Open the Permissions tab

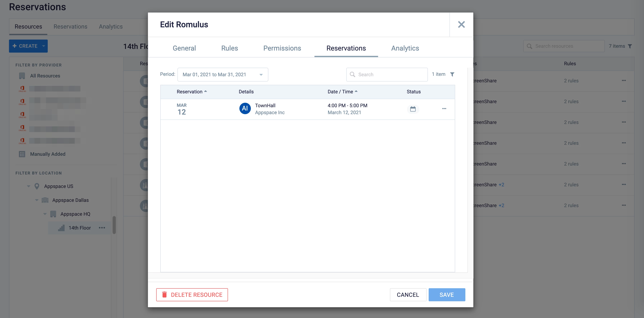coord(282,48)
